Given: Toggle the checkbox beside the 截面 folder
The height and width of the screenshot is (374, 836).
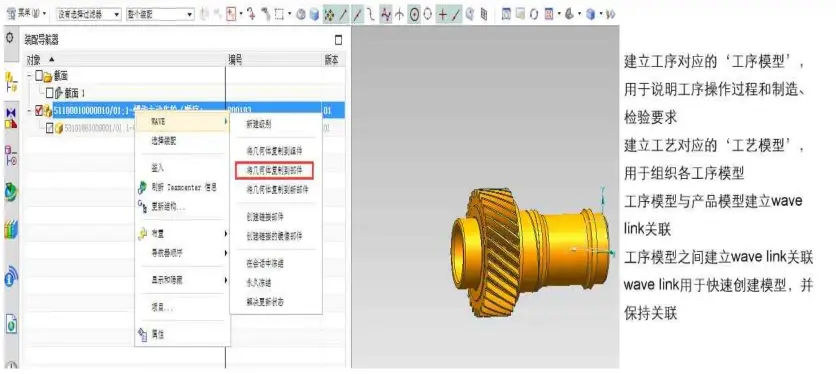Looking at the screenshot, I should point(39,76).
